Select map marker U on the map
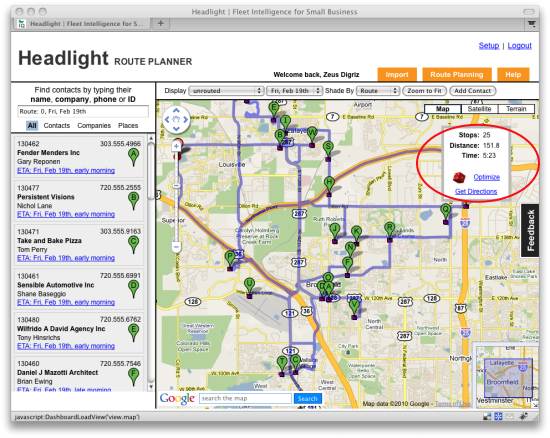The image size is (550, 438). coord(249,286)
